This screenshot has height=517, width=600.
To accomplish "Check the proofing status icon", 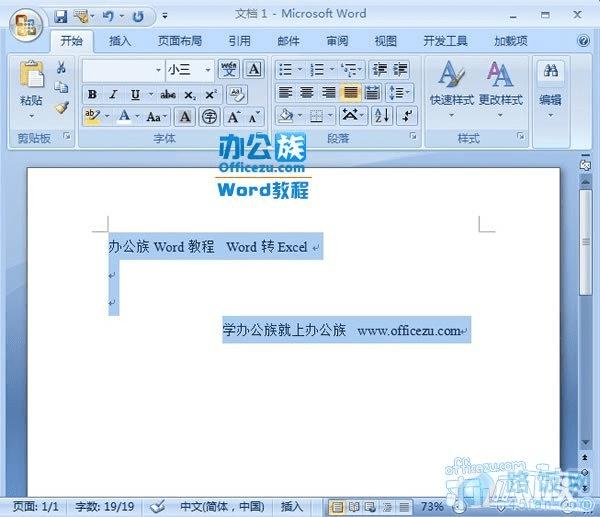I will 158,507.
